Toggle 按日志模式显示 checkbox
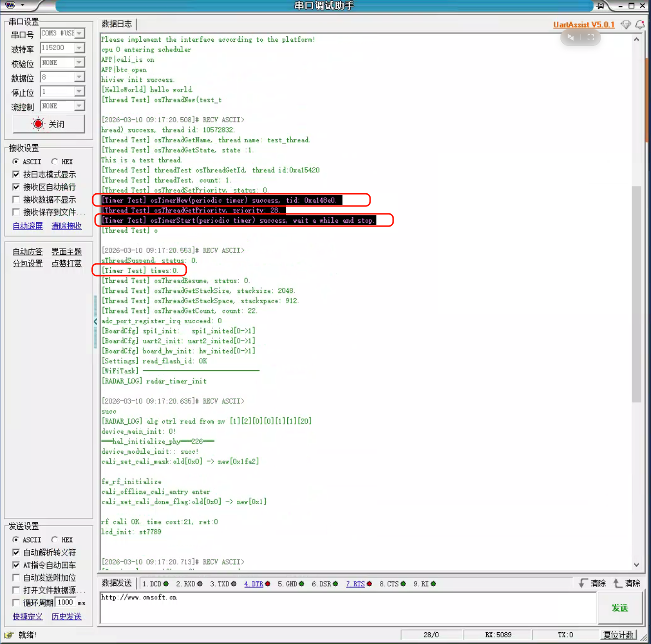The image size is (651, 644). [x=16, y=174]
